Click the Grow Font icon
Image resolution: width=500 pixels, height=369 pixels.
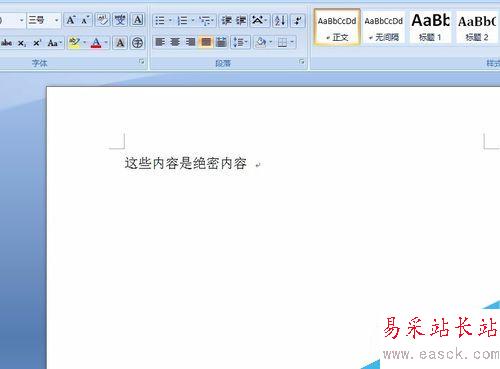[71, 20]
